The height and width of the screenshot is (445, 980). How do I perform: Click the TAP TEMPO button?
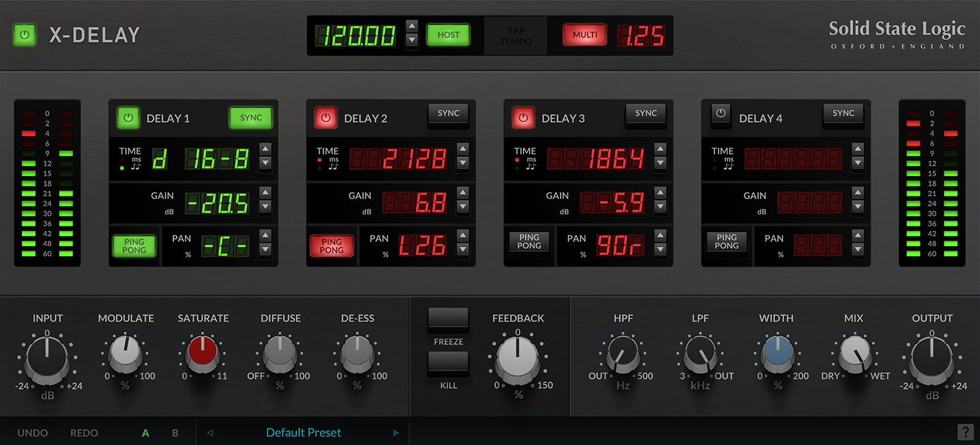point(516,36)
